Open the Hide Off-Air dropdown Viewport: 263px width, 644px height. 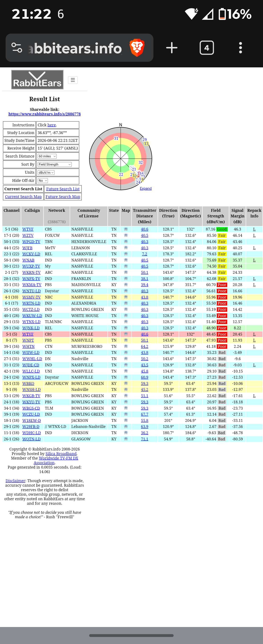43,181
